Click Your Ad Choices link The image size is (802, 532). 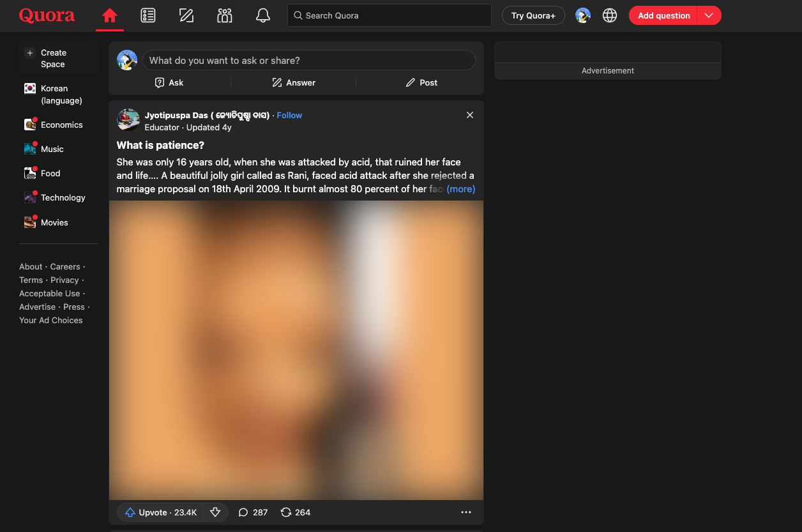(x=51, y=321)
